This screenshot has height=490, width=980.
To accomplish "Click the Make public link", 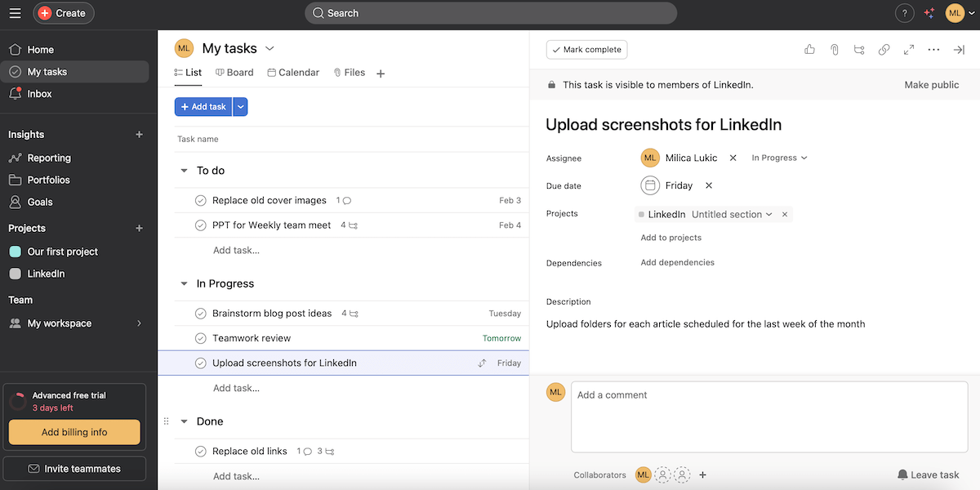I will click(x=931, y=84).
